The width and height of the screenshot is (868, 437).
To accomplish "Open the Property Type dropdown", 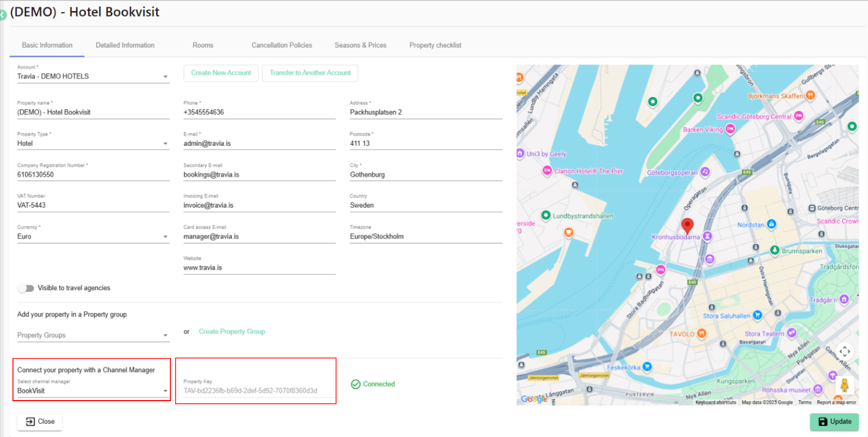I will (93, 144).
